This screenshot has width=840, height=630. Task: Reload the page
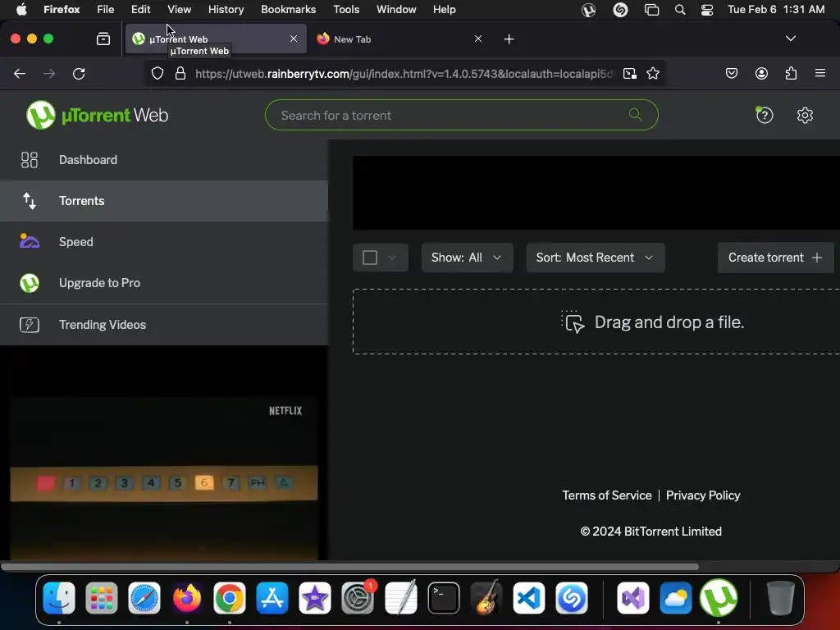[79, 73]
